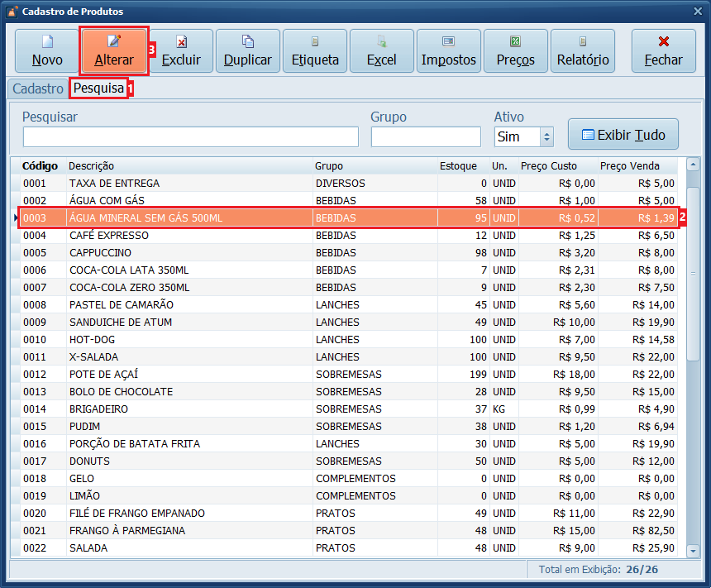Viewport: 711px width, 588px height.
Task: Click Excluir to delete product
Action: point(181,51)
